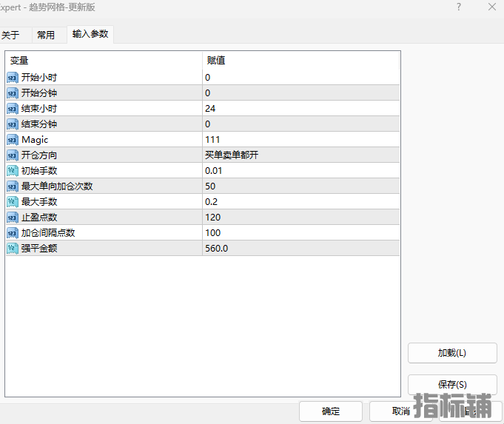Select the 结束小时 variable name

[x=39, y=109]
